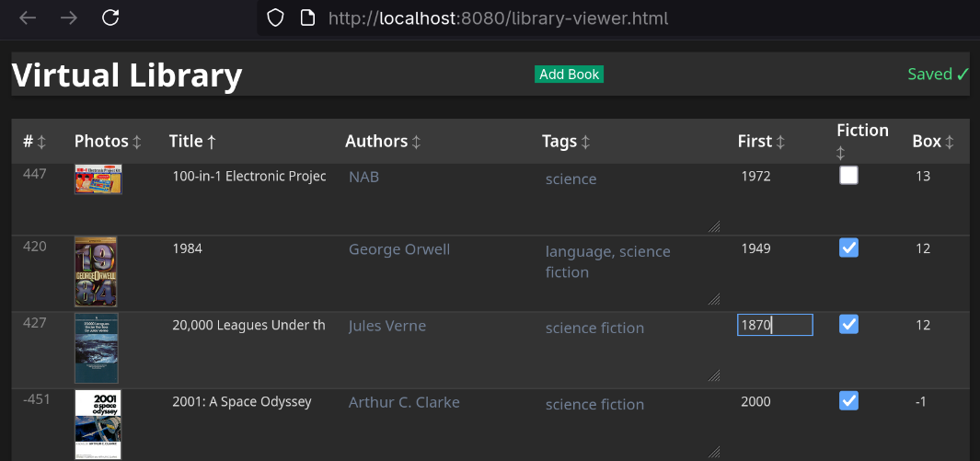Click the George Orwell author field

pos(399,249)
